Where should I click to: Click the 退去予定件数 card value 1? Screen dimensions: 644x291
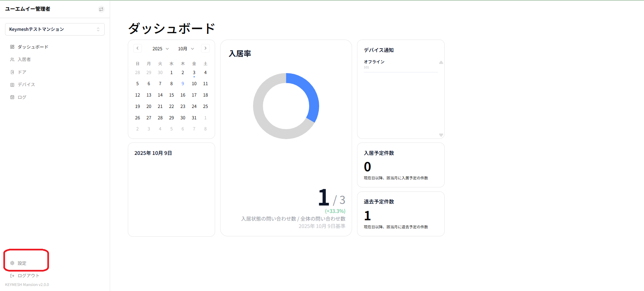367,216
